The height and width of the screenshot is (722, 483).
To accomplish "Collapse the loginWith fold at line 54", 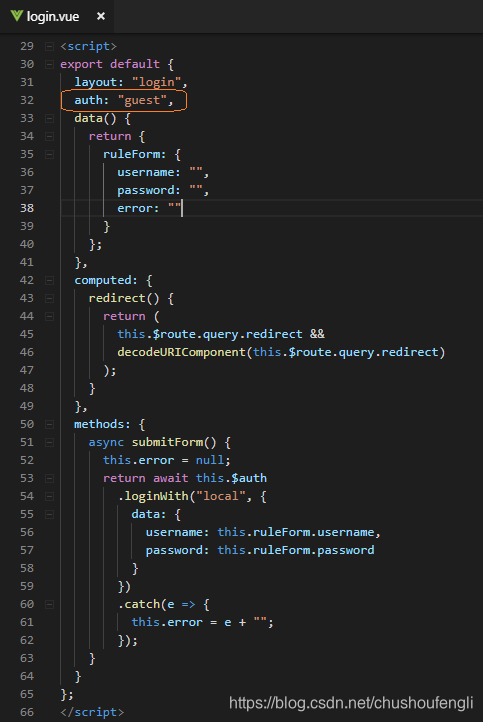I will 49,496.
